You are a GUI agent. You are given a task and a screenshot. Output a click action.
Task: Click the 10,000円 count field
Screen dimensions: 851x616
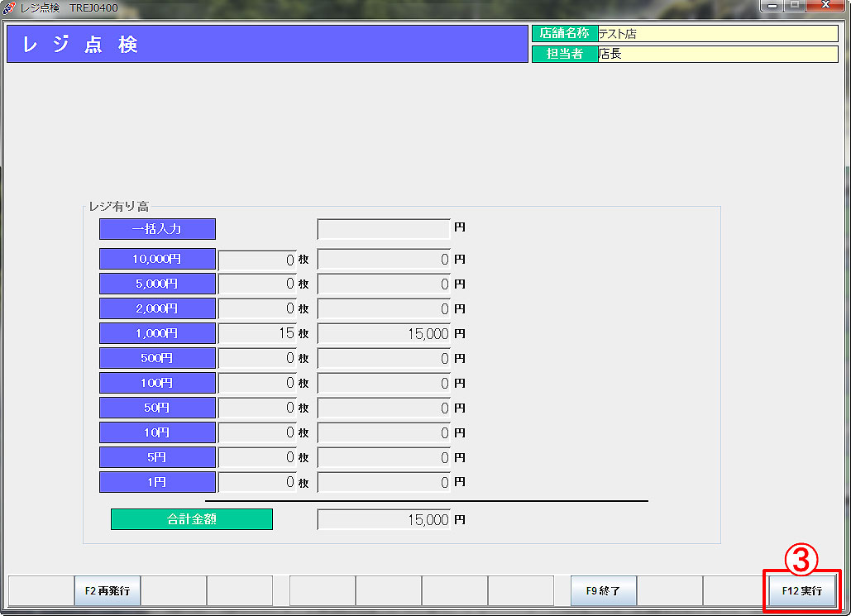[257, 260]
